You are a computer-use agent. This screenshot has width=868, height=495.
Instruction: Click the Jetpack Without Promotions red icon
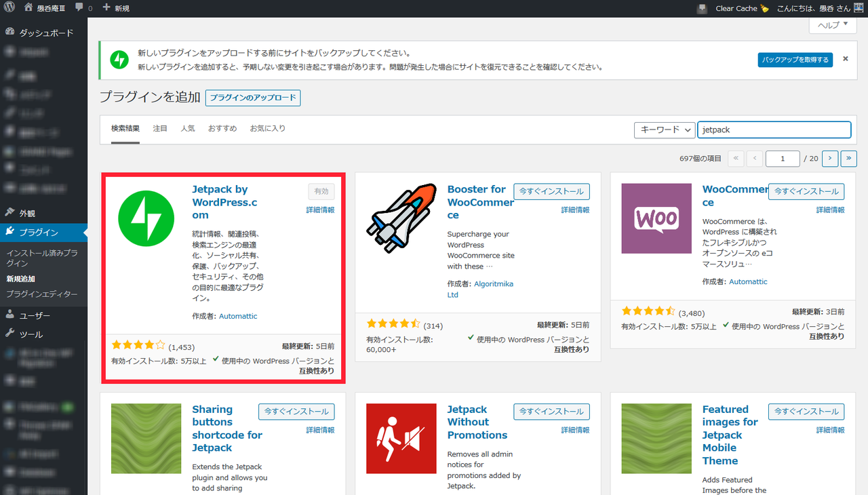[x=401, y=439]
